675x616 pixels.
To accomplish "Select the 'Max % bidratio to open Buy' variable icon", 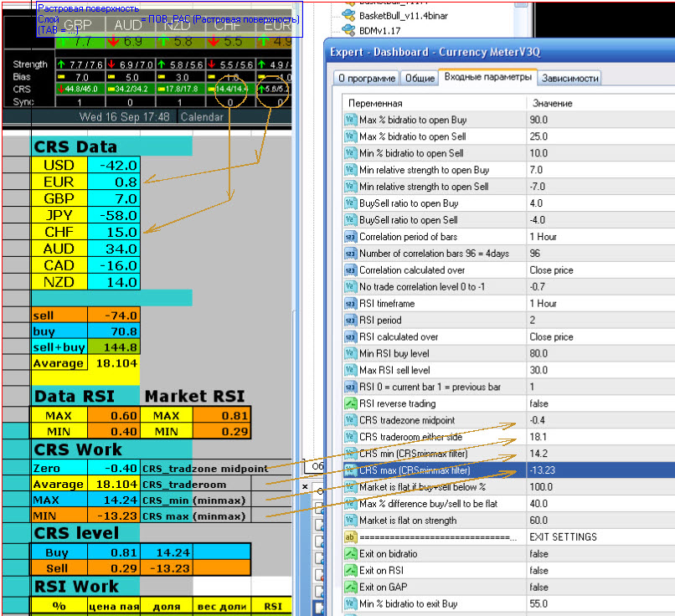I will [x=350, y=120].
